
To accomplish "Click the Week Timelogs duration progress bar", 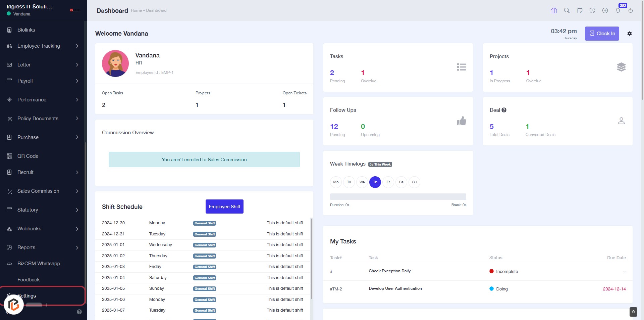I will coord(398,197).
